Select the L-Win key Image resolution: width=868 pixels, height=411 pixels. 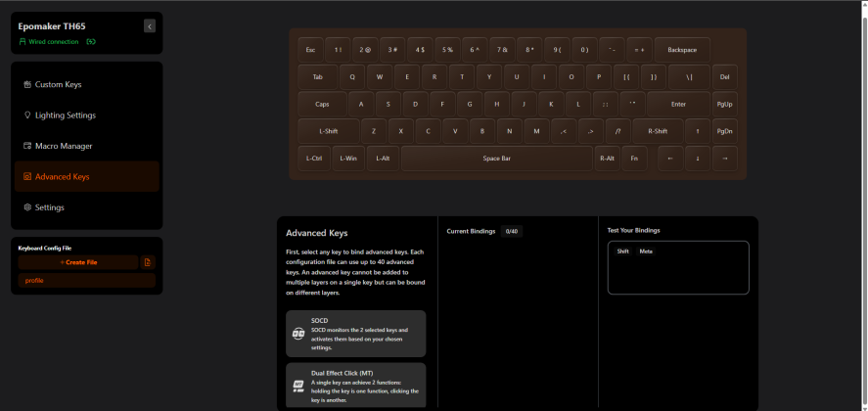348,159
